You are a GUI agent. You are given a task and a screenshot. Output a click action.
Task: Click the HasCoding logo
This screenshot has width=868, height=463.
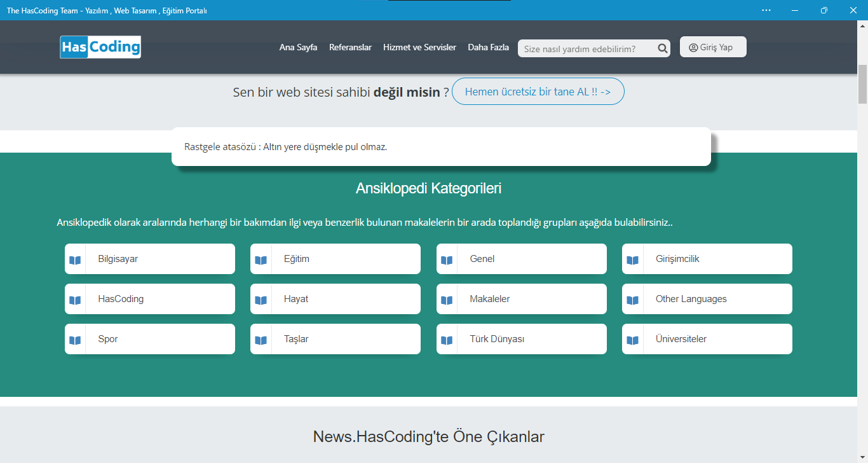pyautogui.click(x=100, y=47)
